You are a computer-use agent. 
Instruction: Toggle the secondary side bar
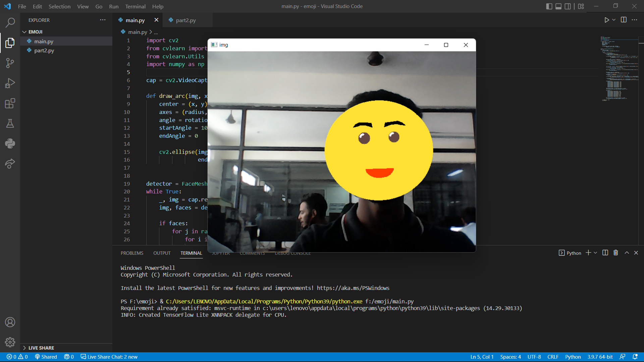tap(568, 6)
